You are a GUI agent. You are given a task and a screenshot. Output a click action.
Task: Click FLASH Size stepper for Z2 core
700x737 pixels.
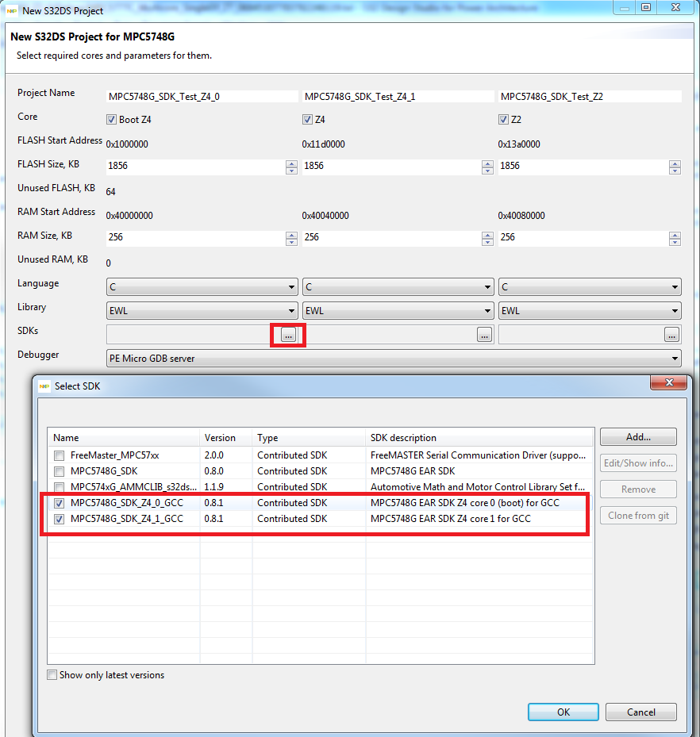pyautogui.click(x=675, y=167)
